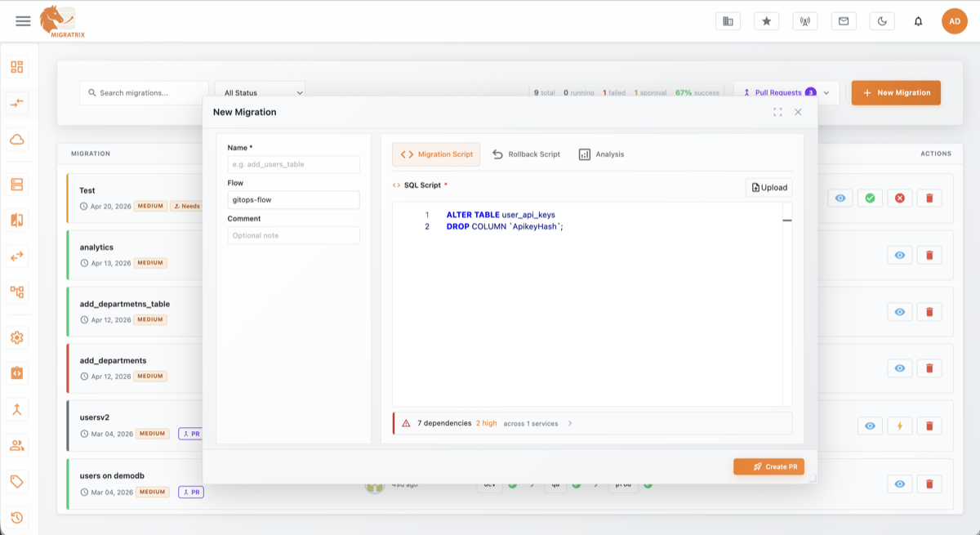
Task: Open the All Status filter dropdown
Action: coord(260,93)
